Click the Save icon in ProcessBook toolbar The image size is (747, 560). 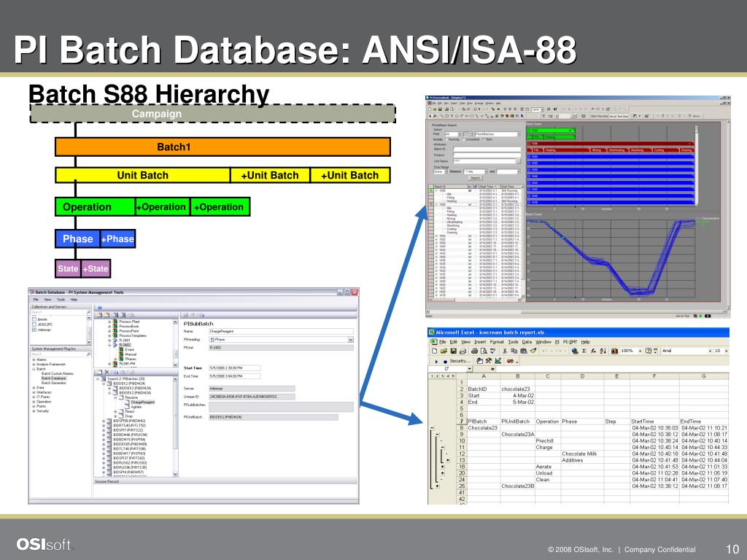click(x=441, y=109)
